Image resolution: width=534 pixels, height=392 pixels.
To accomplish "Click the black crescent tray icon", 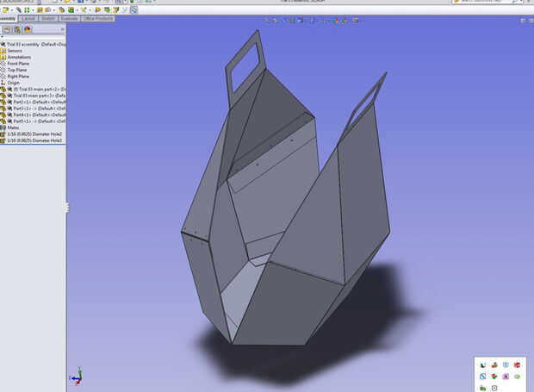I will pos(483,365).
